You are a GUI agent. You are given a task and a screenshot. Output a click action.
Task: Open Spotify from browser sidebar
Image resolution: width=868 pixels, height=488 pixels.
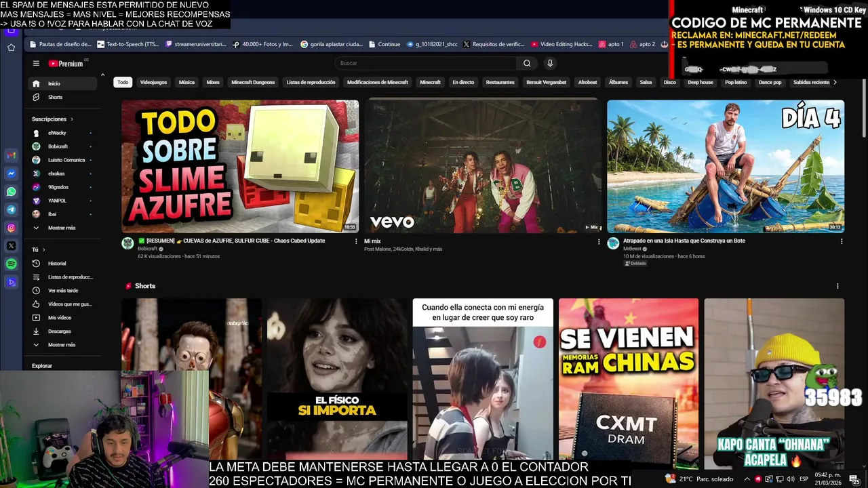click(x=11, y=264)
